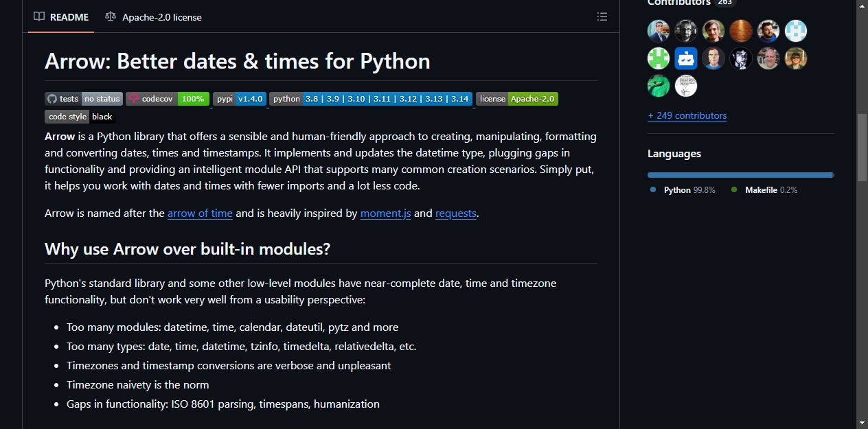Click the python versions badge

tap(371, 99)
